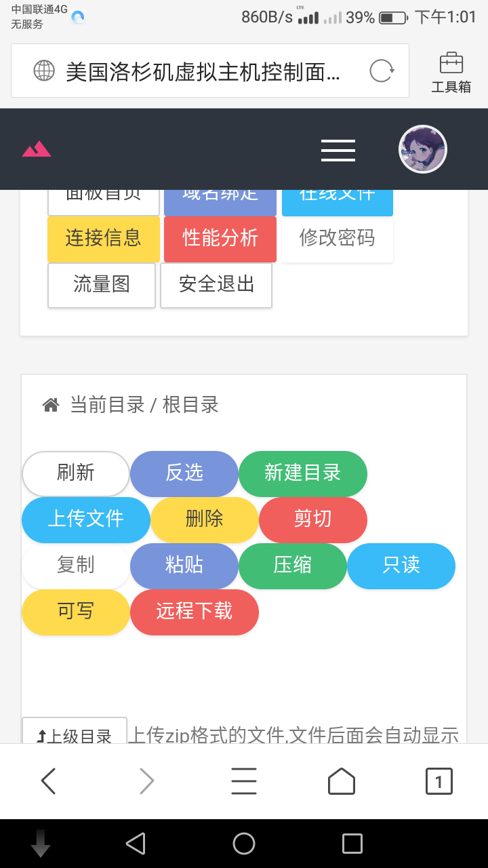The height and width of the screenshot is (868, 488).
Task: Reload page using the refresh icon
Action: point(382,71)
